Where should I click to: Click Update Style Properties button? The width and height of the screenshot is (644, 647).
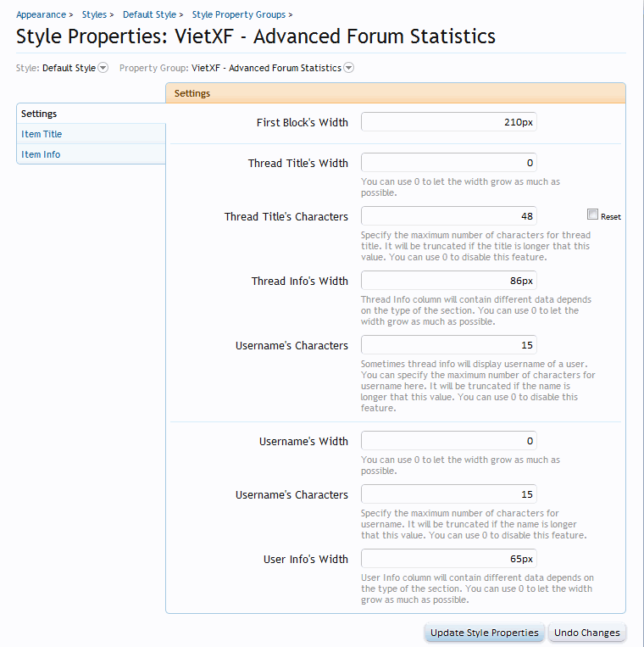tap(485, 633)
